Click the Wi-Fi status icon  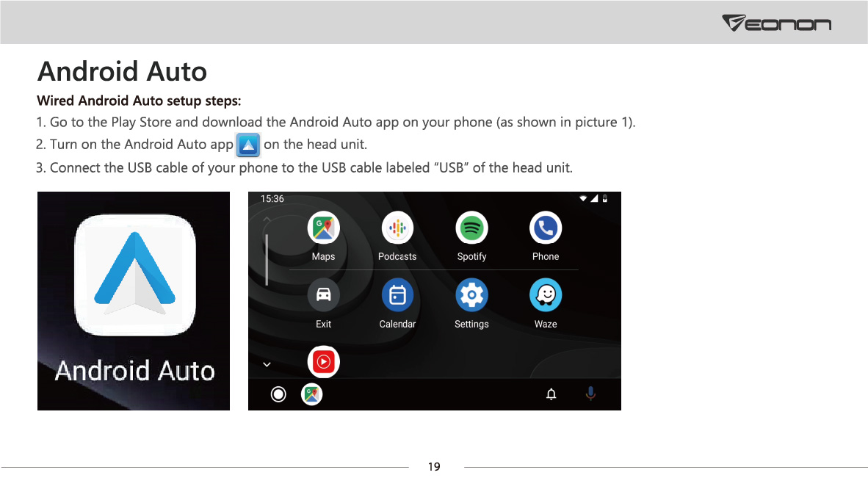tap(583, 198)
